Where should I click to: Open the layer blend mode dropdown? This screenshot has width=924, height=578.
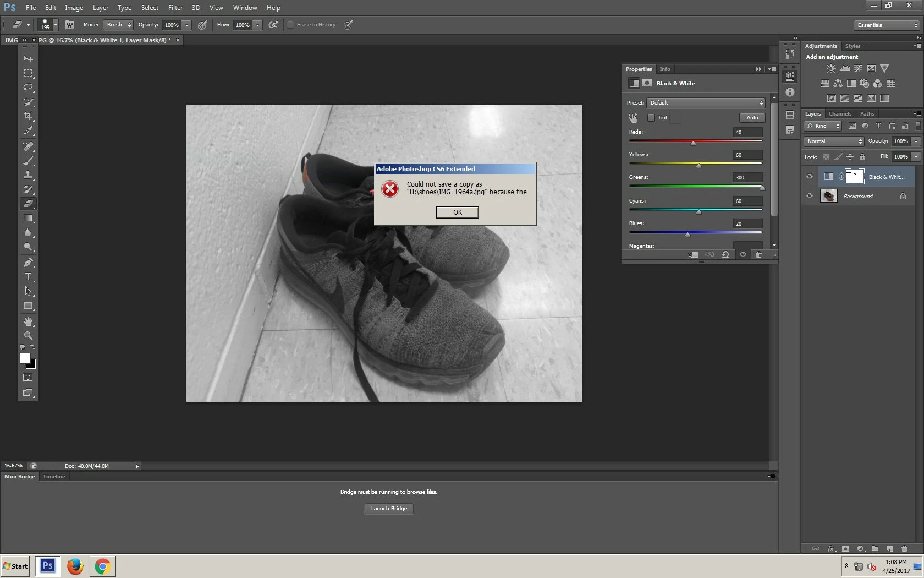click(834, 141)
